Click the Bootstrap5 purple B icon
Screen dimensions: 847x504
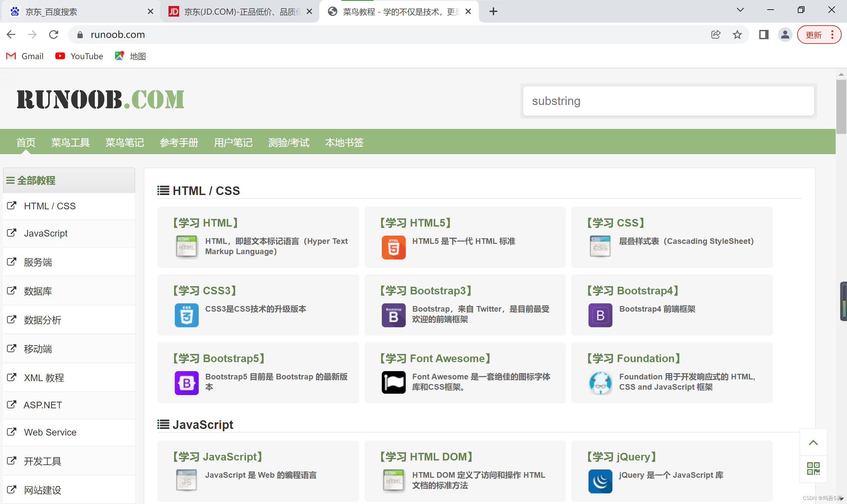point(186,383)
